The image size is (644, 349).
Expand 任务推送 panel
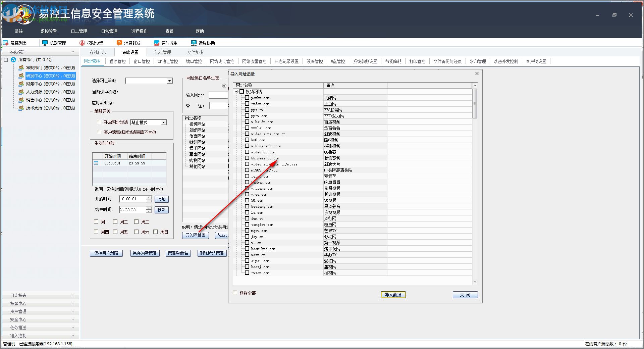point(73,328)
